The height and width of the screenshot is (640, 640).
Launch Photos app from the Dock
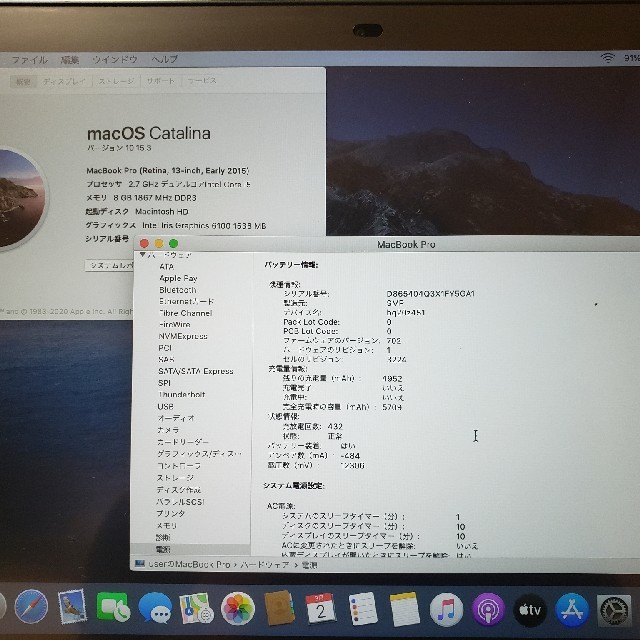(238, 609)
